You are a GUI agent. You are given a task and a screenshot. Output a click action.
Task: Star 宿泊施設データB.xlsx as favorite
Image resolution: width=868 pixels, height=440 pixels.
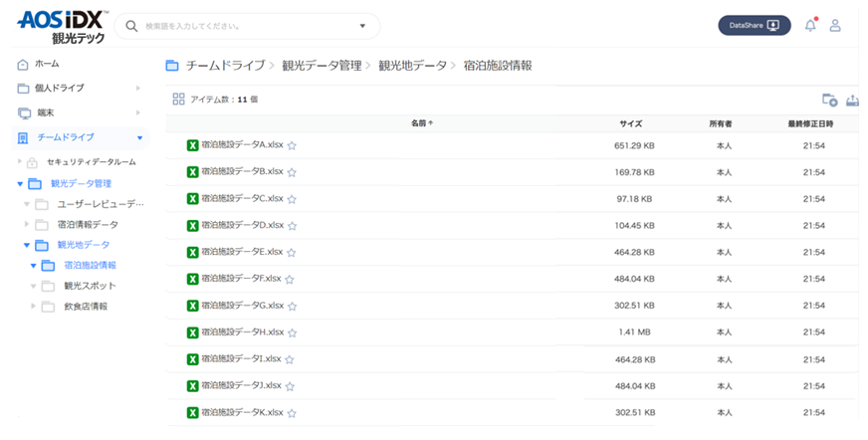(x=292, y=172)
